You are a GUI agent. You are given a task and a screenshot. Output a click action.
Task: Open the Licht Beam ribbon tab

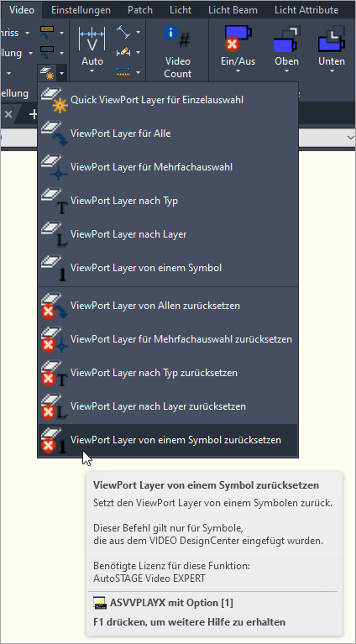pyautogui.click(x=233, y=10)
